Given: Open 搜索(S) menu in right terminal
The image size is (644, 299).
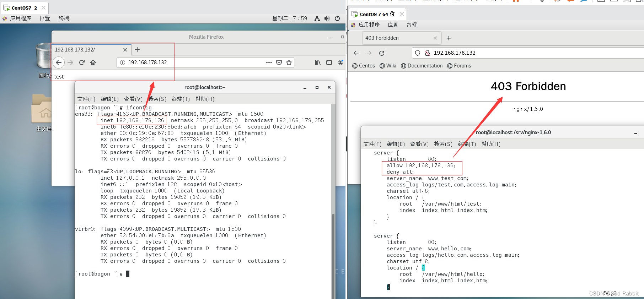Looking at the screenshot, I should pos(443,144).
